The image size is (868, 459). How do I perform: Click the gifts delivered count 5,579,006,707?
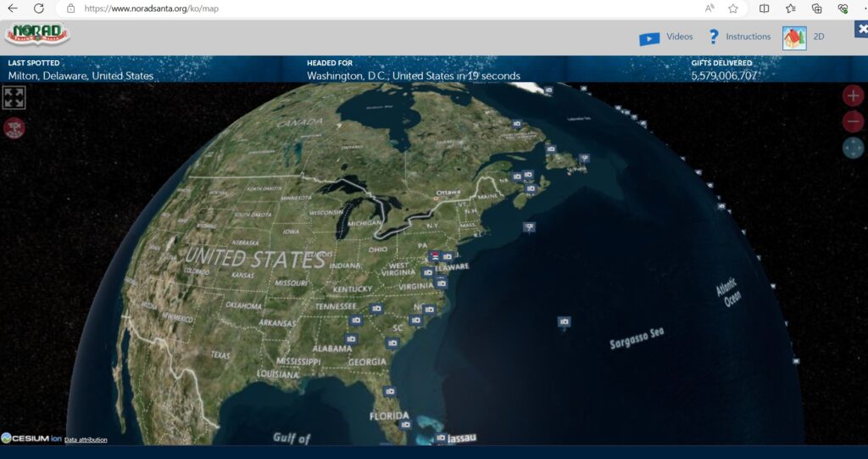(x=724, y=76)
